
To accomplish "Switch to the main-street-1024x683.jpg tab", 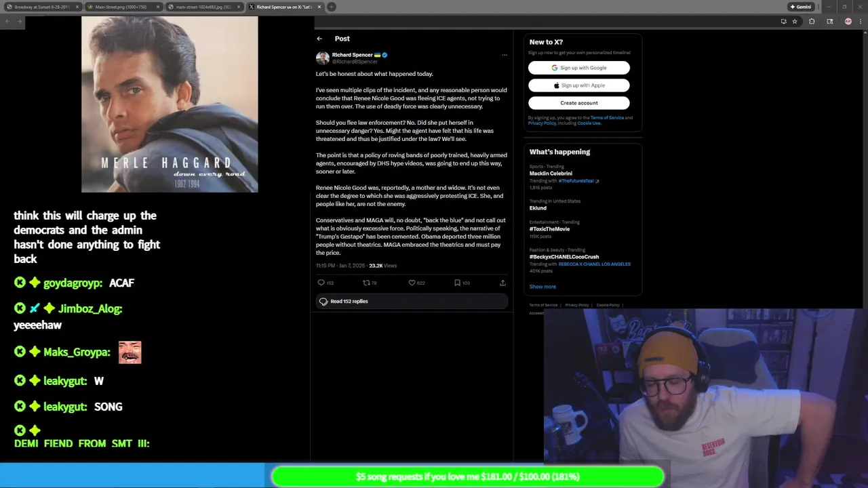I will pos(203,7).
